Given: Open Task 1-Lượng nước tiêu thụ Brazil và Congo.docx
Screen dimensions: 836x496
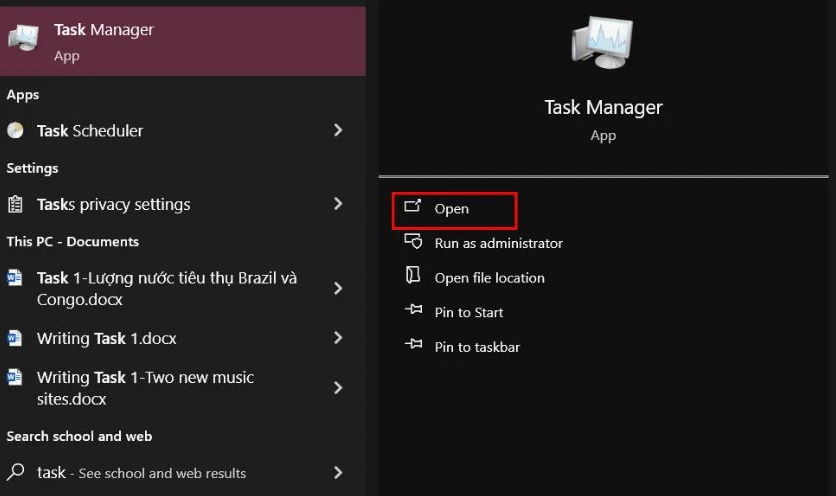Looking at the screenshot, I should (x=183, y=289).
